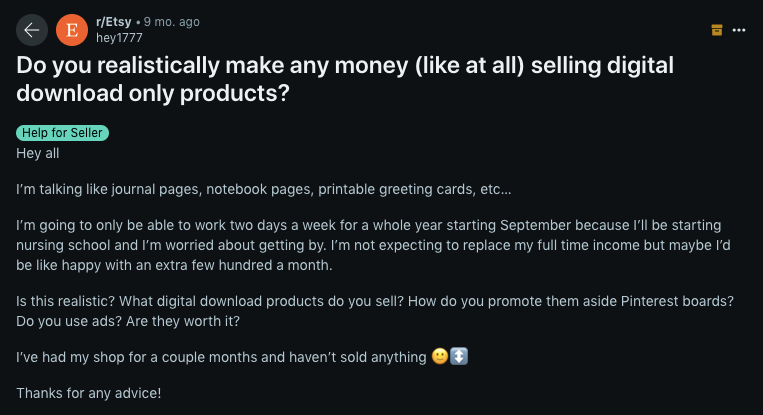763x415 pixels.
Task: Click the slightly smiling face emoji
Action: [x=440, y=357]
